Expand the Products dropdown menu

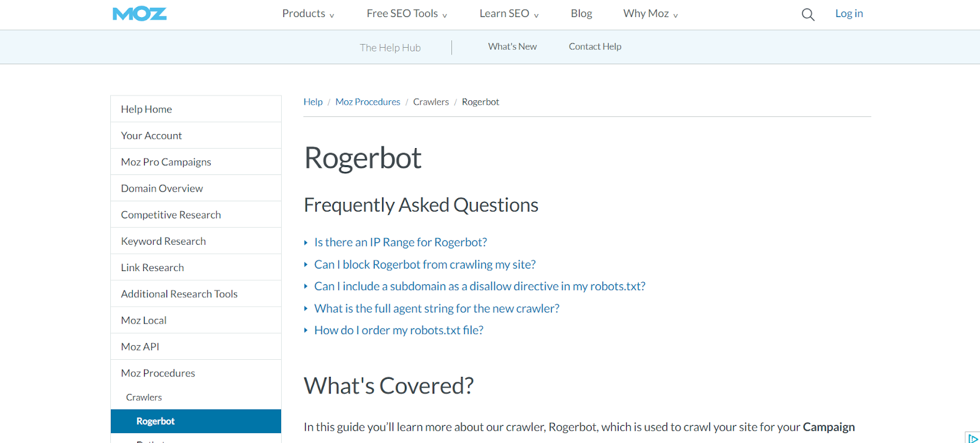(x=308, y=13)
